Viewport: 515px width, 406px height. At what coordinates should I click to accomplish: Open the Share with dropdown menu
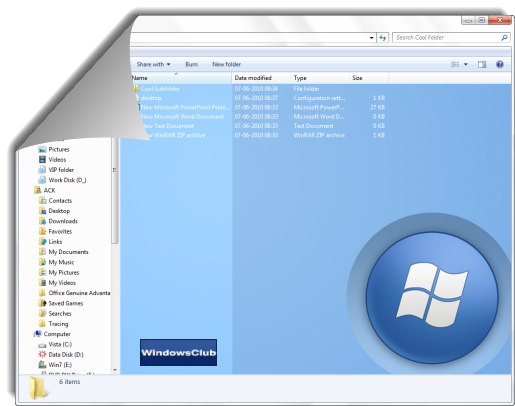[153, 64]
